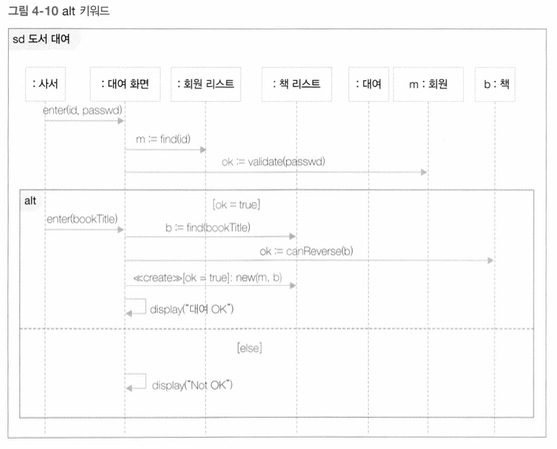Click the ': 대여' object box

pos(369,84)
